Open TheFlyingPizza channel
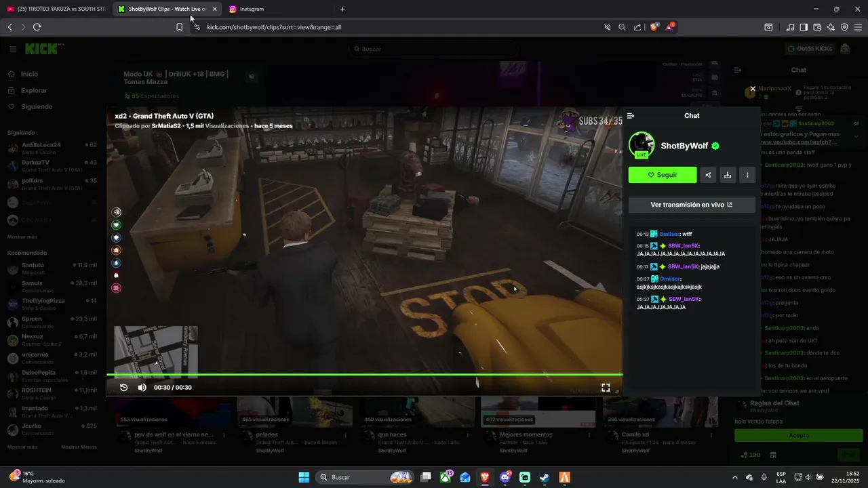868x488 pixels. tap(52, 304)
